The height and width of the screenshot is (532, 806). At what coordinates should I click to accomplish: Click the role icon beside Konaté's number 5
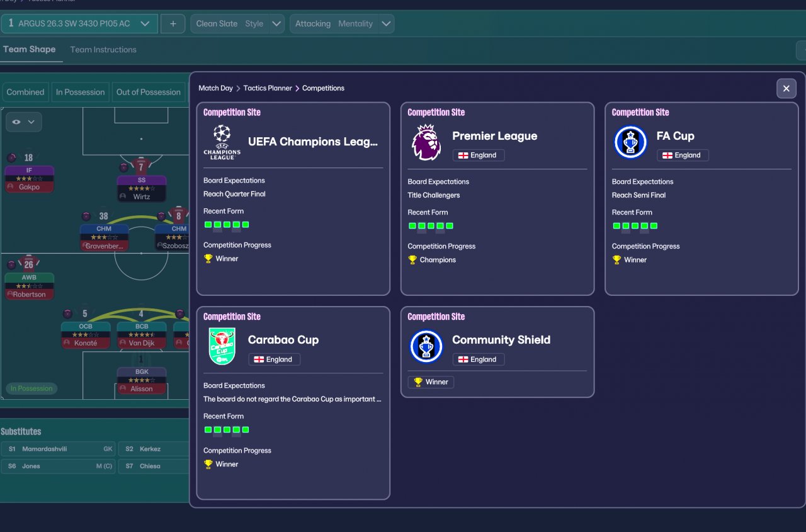pyautogui.click(x=67, y=314)
